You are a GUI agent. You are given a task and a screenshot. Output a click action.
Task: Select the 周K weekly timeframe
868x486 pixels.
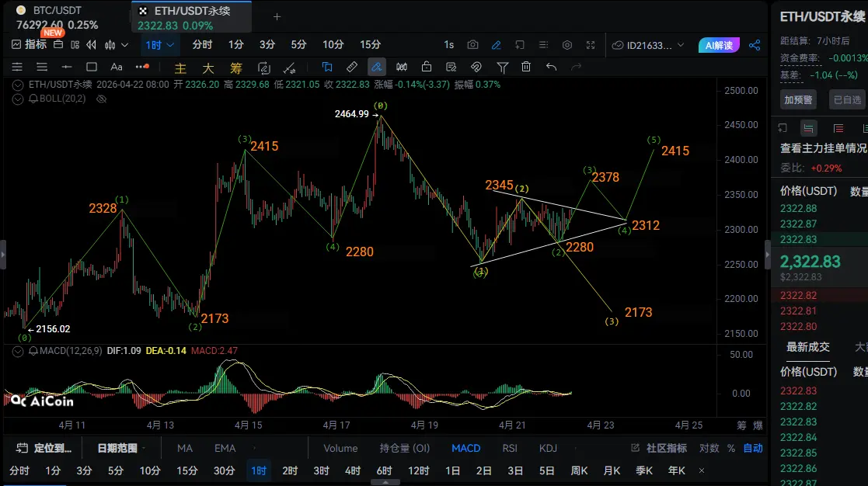tap(579, 470)
